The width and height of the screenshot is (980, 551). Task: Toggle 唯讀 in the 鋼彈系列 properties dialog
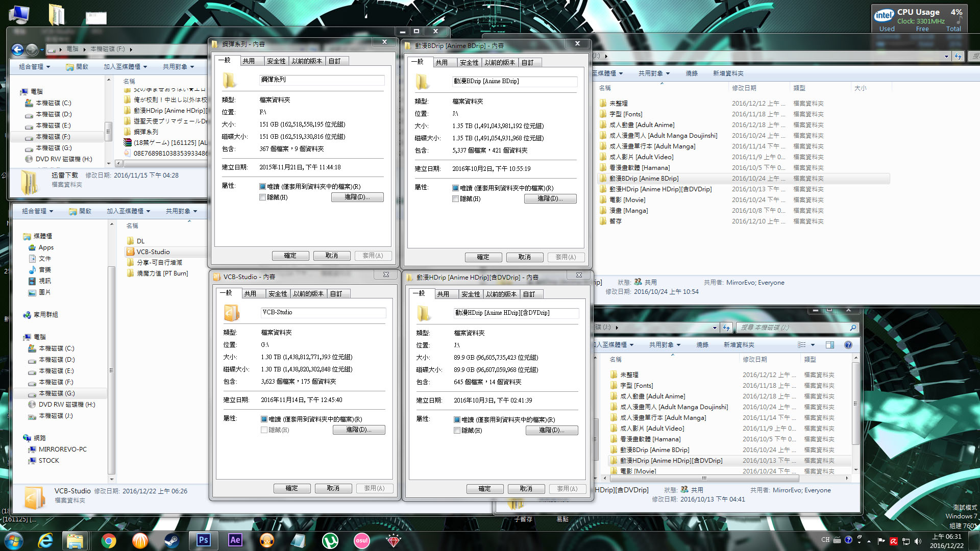pyautogui.click(x=262, y=187)
